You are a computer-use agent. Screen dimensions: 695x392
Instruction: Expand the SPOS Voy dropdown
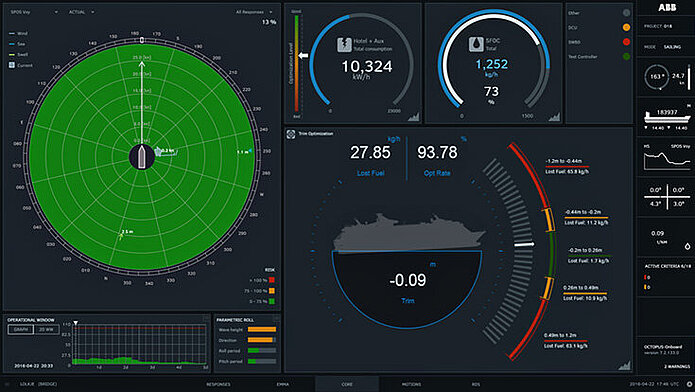[34, 12]
